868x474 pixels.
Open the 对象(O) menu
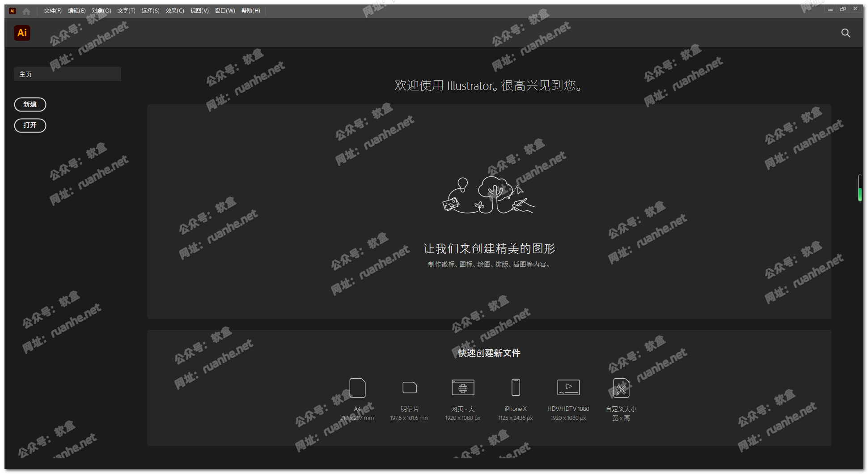point(102,11)
